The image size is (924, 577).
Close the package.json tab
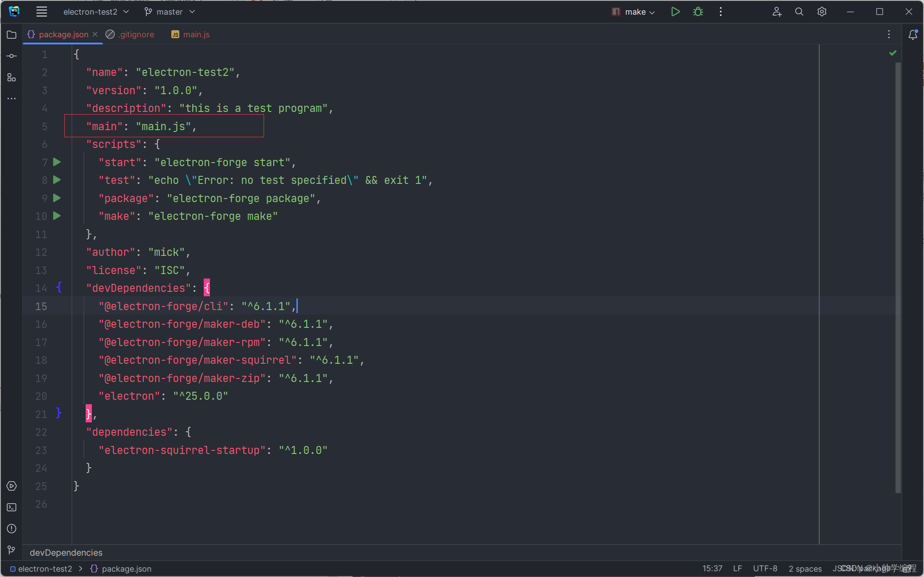pyautogui.click(x=95, y=34)
